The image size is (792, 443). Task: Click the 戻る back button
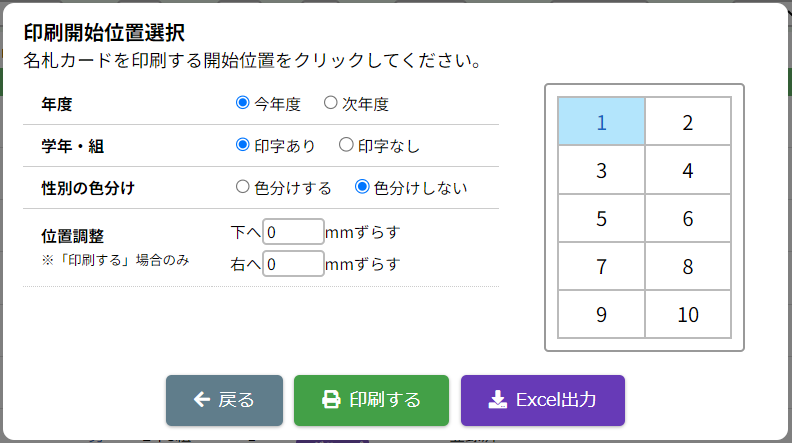point(224,400)
